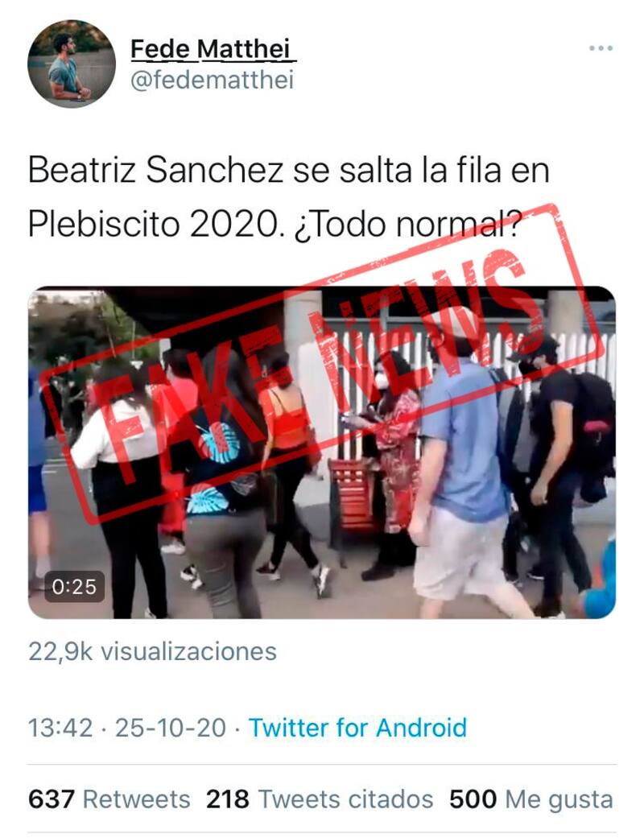
Task: Show the 218 Tweets citados list
Action: tap(320, 800)
